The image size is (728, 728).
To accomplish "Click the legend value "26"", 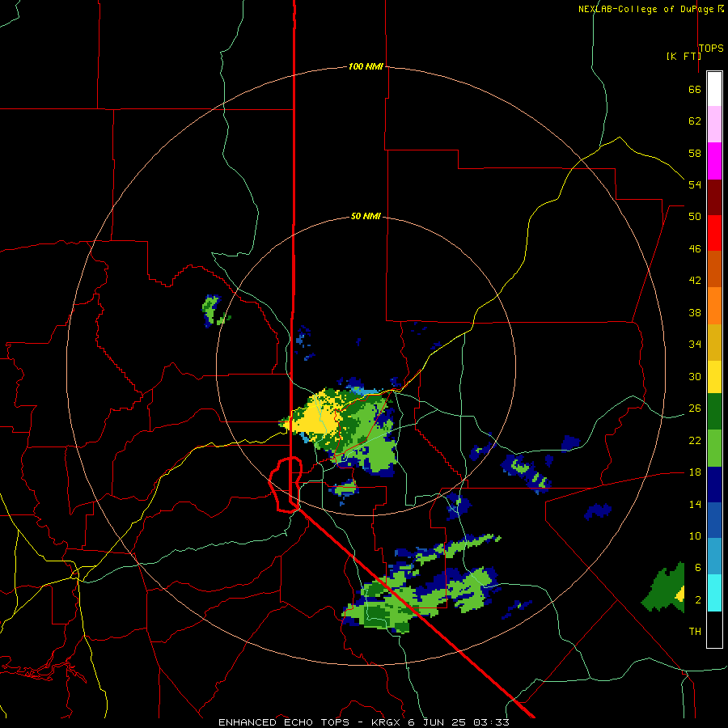I will tap(695, 408).
